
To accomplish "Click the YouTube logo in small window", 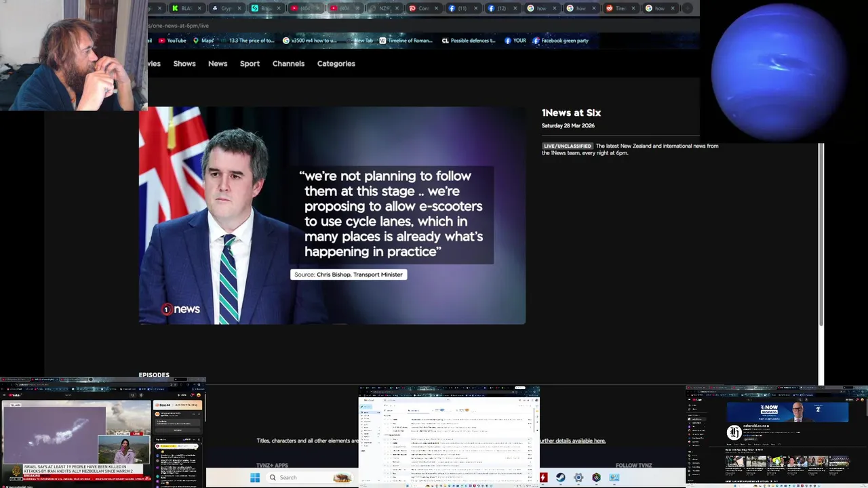I will pyautogui.click(x=14, y=394).
